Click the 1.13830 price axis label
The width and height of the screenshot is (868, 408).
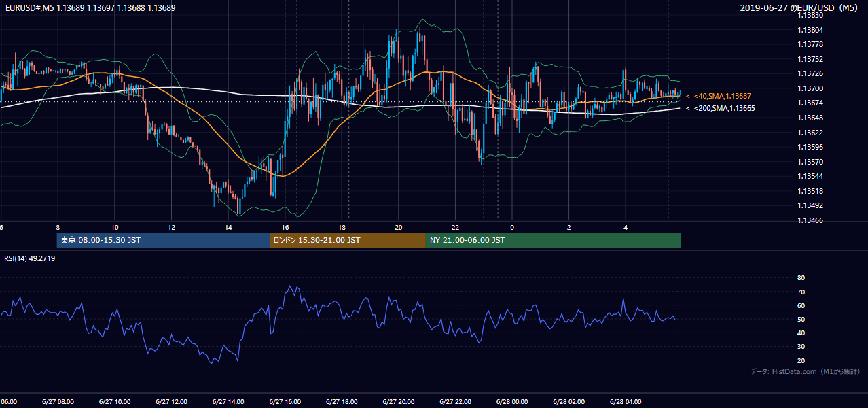[810, 15]
